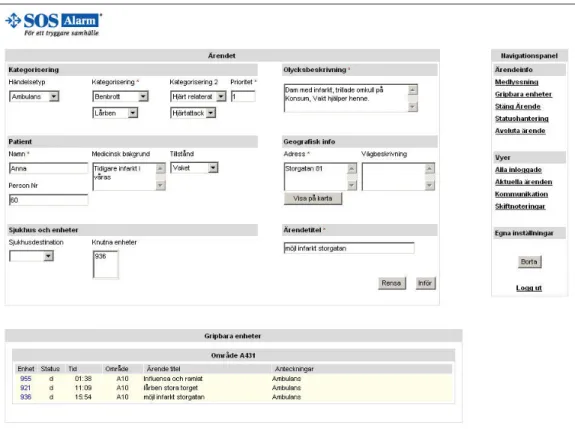Click the Anteckningar column header
Image resolution: width=575 pixels, height=429 pixels.
click(x=294, y=368)
